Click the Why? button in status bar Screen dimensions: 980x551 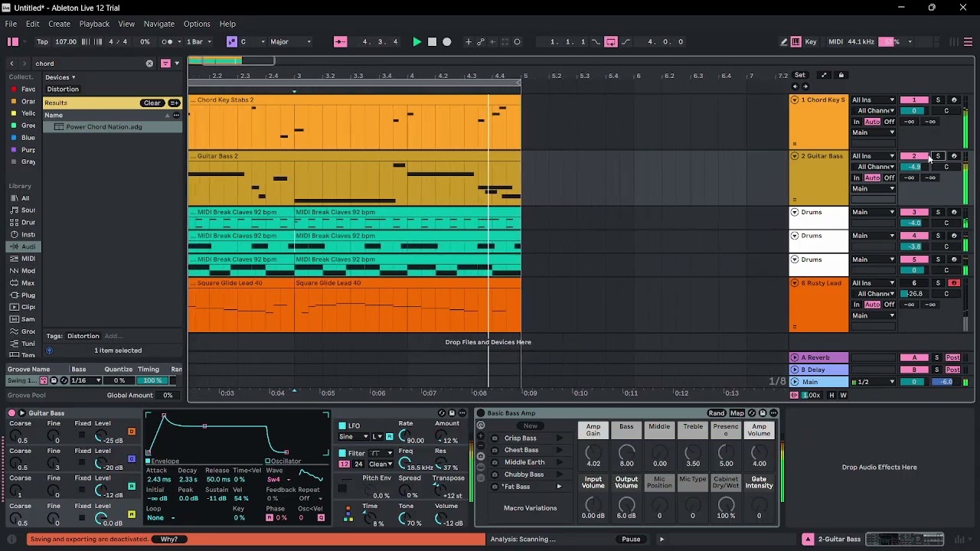(169, 540)
